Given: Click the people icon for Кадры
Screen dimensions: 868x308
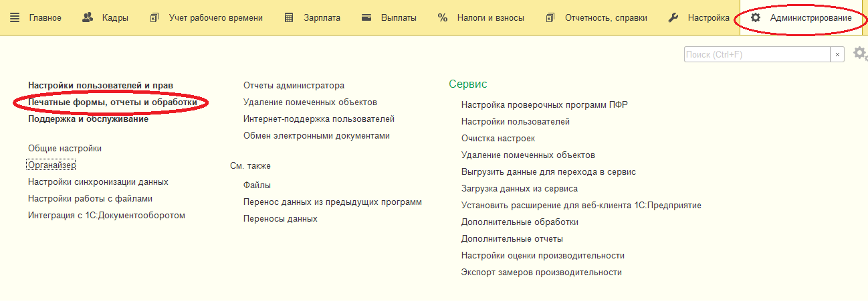Looking at the screenshot, I should point(88,18).
